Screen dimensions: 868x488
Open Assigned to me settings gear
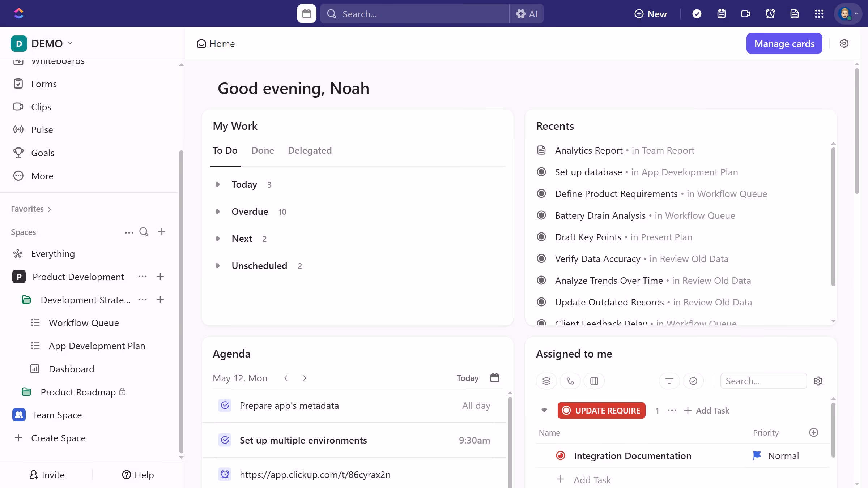(x=818, y=381)
